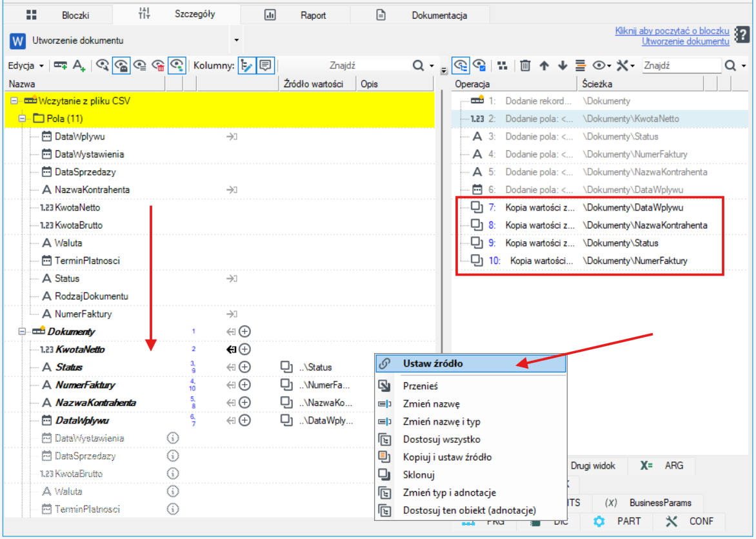756x539 pixels.
Task: Open the wrench tools dropdown
Action: click(625, 66)
